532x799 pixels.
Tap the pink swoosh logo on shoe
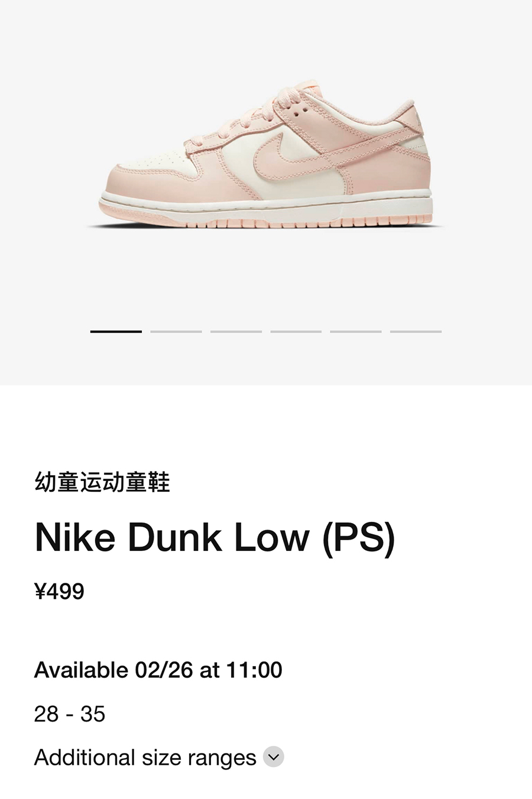296,155
